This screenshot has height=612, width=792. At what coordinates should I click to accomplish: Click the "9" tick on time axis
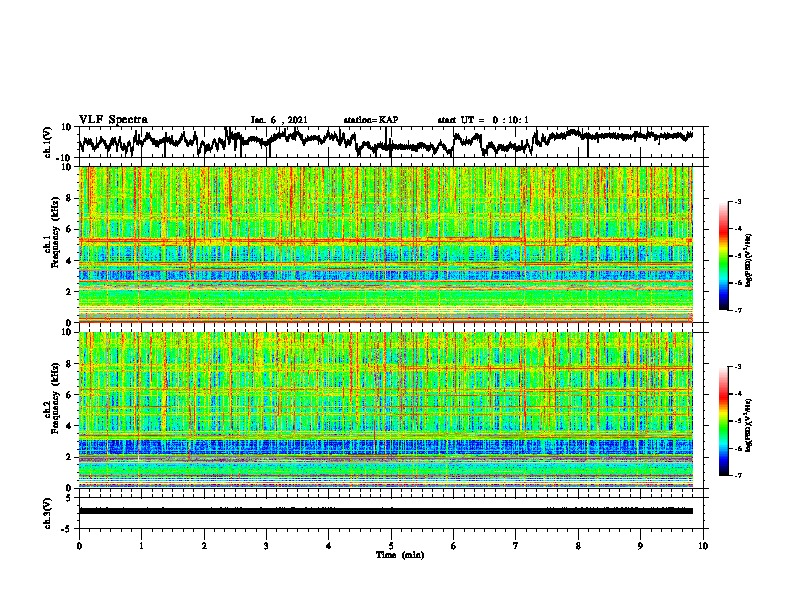point(640,546)
